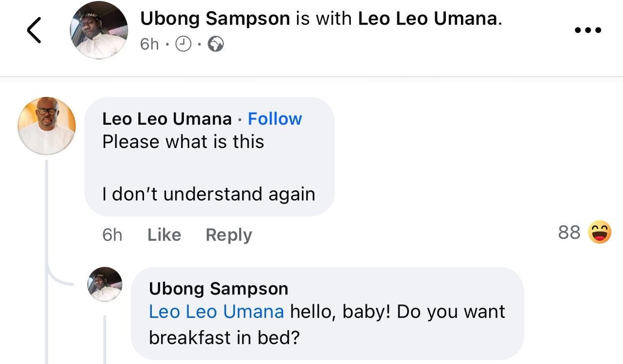Click Ubong Sampson's small reply avatar
This screenshot has height=364, width=623.
click(x=105, y=284)
